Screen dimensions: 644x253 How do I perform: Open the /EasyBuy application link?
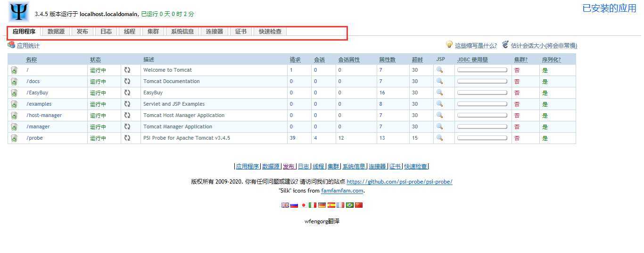pyautogui.click(x=37, y=93)
